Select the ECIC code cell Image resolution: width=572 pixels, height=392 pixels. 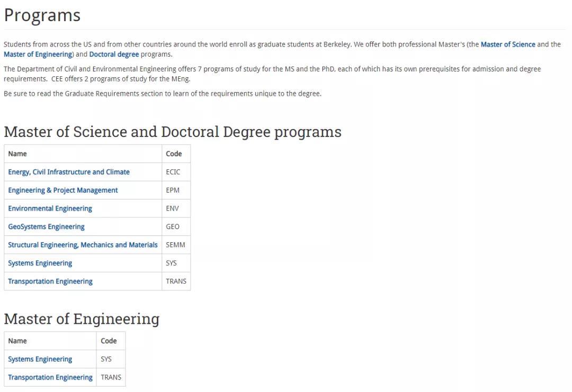click(x=173, y=172)
